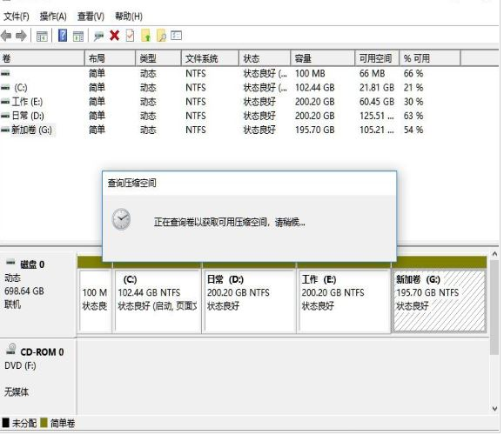
Task: Click the 正在查询卷以获取可用压缩空间 message text
Action: click(x=230, y=222)
